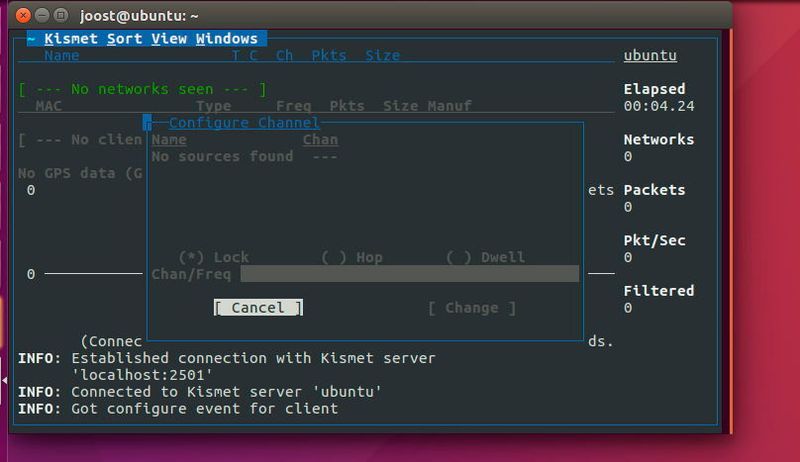Click the Filtered counter label
800x462 pixels.
click(x=659, y=291)
